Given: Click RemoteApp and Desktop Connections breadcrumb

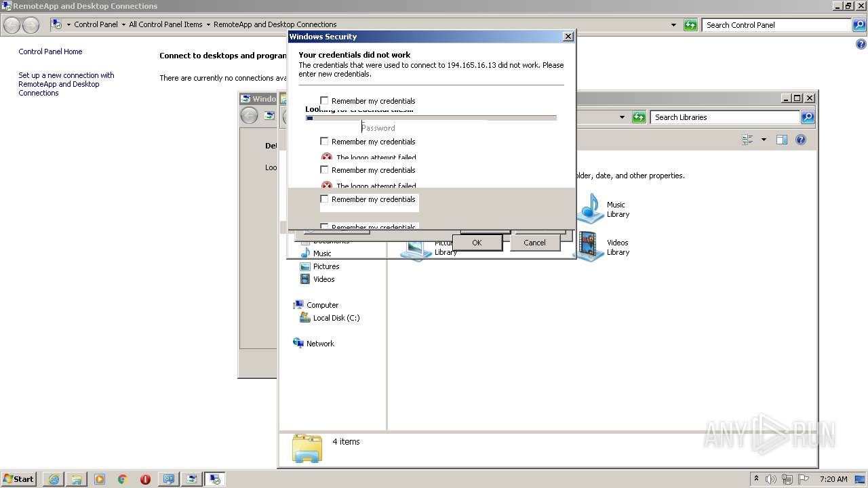Looking at the screenshot, I should pos(275,24).
